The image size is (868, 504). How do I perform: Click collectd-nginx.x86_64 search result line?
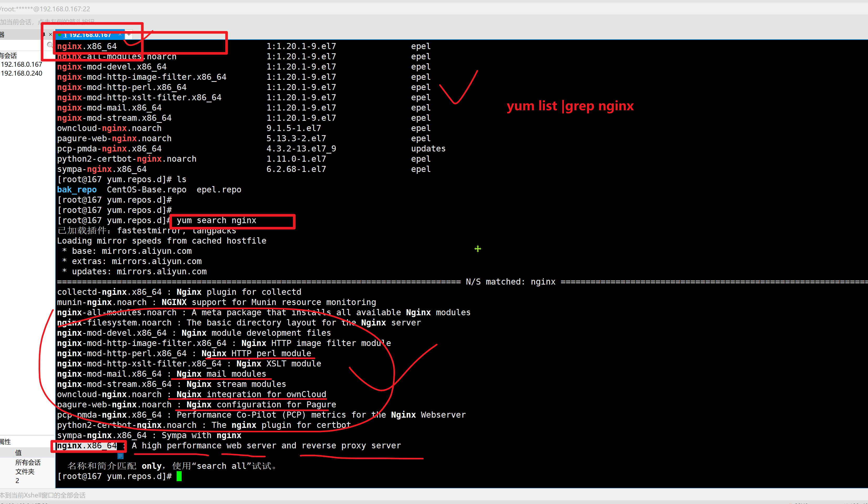click(179, 292)
